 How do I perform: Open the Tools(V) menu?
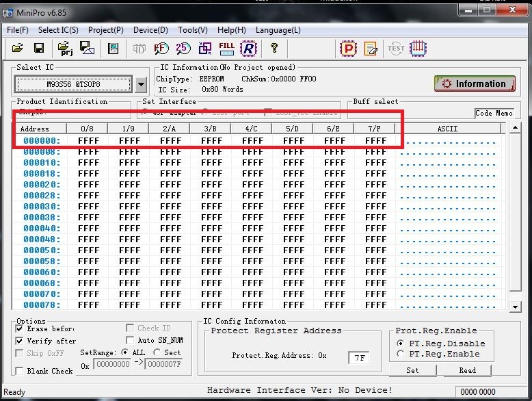point(193,30)
